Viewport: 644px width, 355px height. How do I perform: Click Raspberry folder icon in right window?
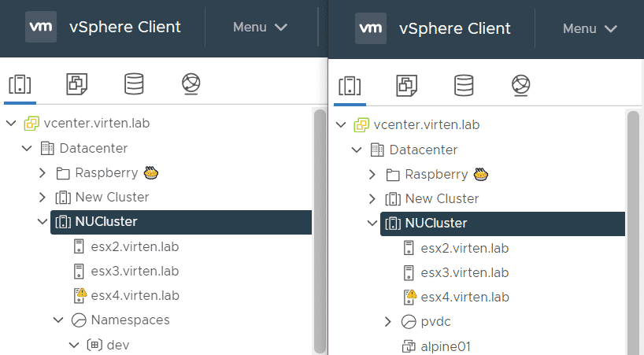pos(393,175)
